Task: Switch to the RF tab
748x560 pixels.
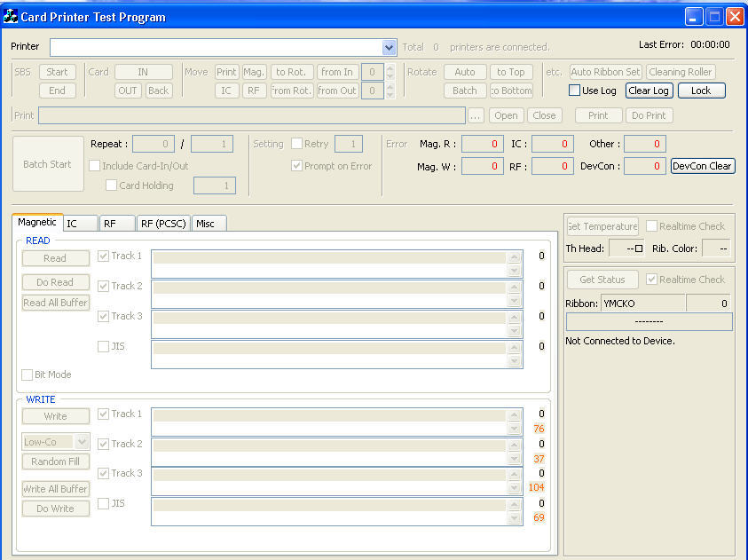Action: point(117,224)
